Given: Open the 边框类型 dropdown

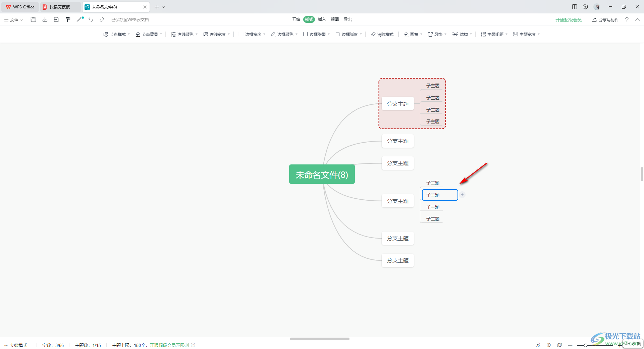Looking at the screenshot, I should [x=317, y=34].
